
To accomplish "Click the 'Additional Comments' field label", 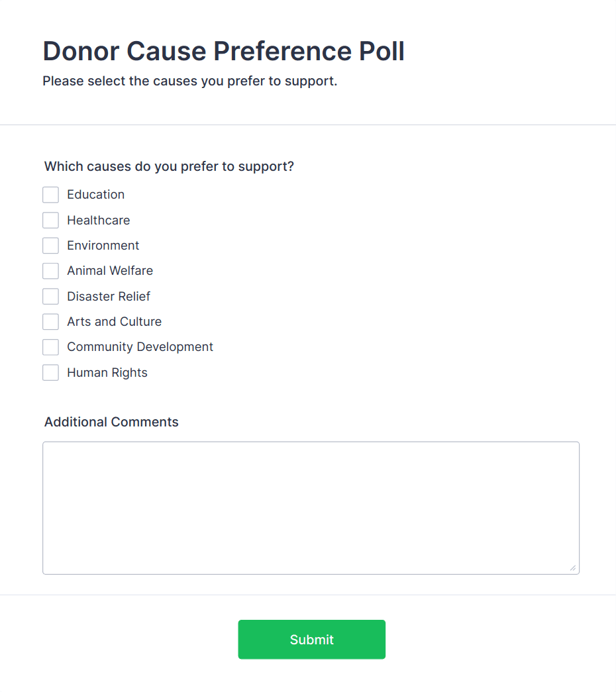I will 111,422.
